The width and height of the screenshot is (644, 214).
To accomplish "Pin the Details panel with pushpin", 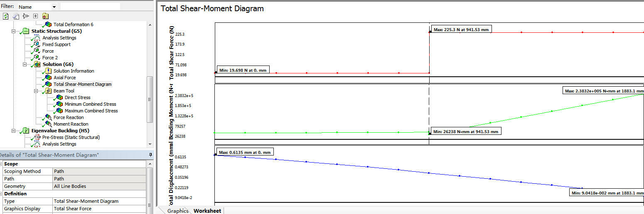I will 150,155.
